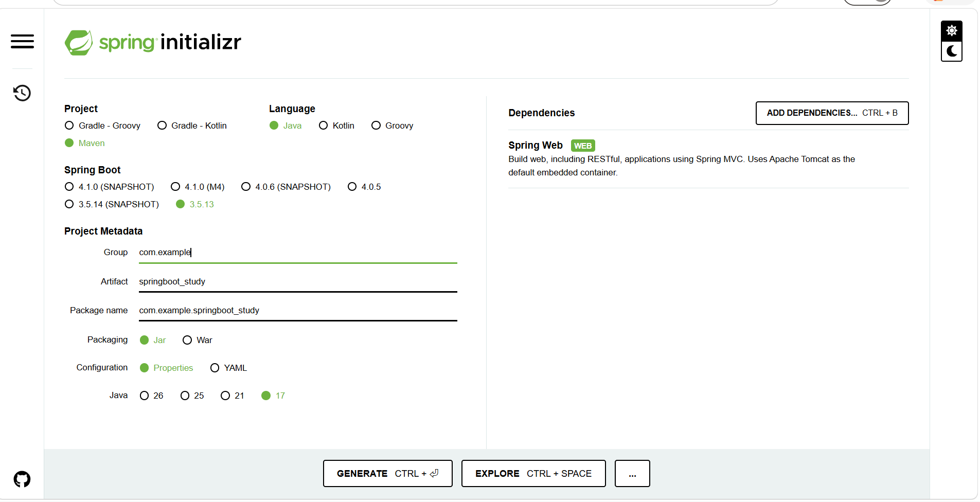This screenshot has height=502, width=980.
Task: Click the Explore project button
Action: [x=533, y=473]
